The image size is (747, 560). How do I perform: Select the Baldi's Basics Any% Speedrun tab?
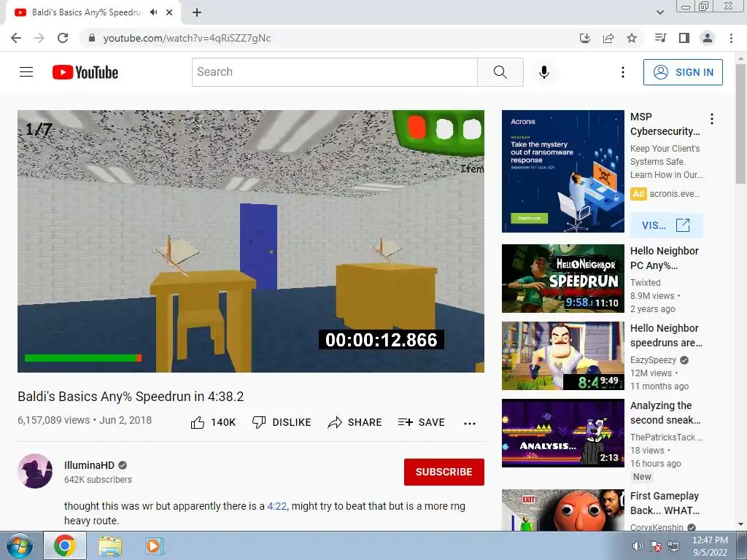(x=93, y=12)
